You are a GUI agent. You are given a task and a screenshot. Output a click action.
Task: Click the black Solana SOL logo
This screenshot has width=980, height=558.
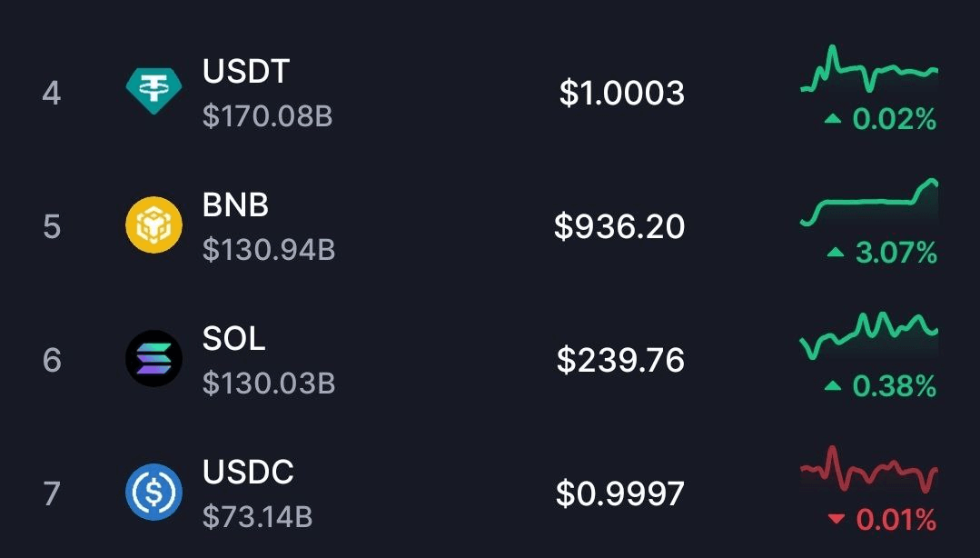click(153, 358)
